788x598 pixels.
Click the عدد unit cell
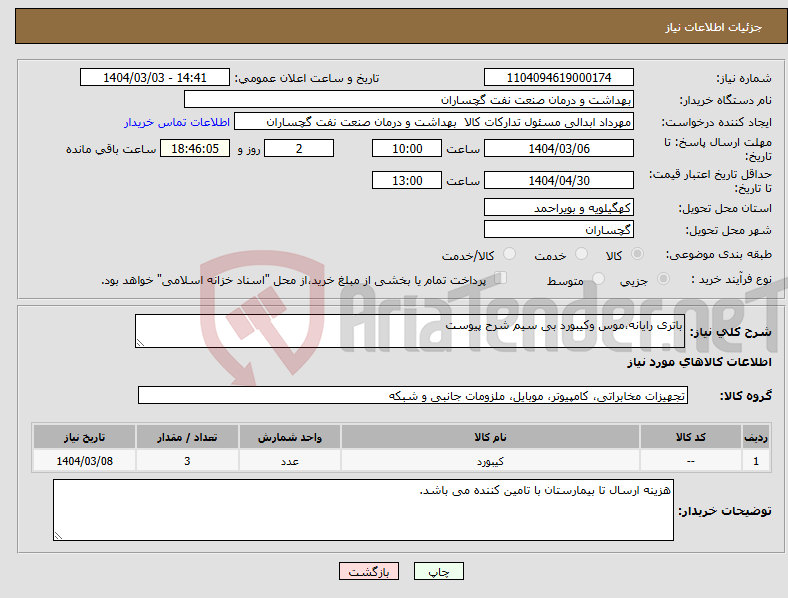click(290, 461)
